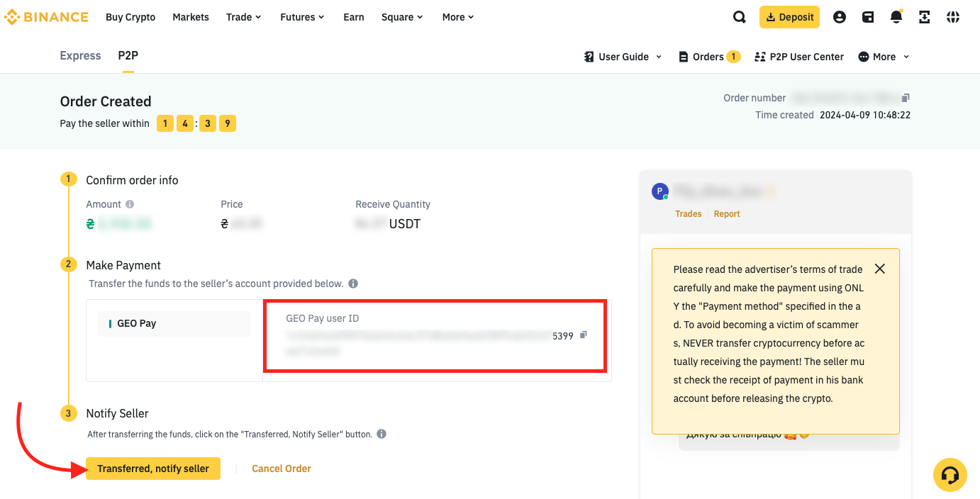This screenshot has width=980, height=499.
Task: Open Orders with 1 pending
Action: [x=709, y=57]
